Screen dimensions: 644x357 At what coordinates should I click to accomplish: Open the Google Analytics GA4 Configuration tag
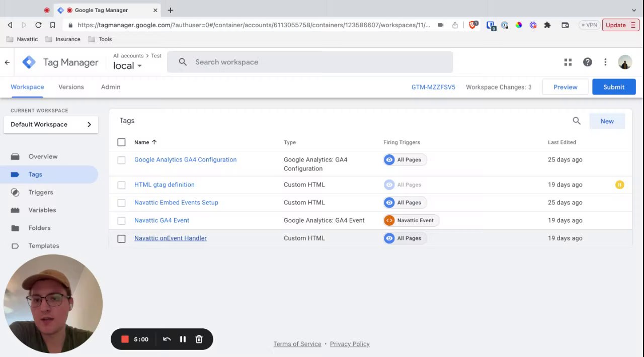pos(185,160)
